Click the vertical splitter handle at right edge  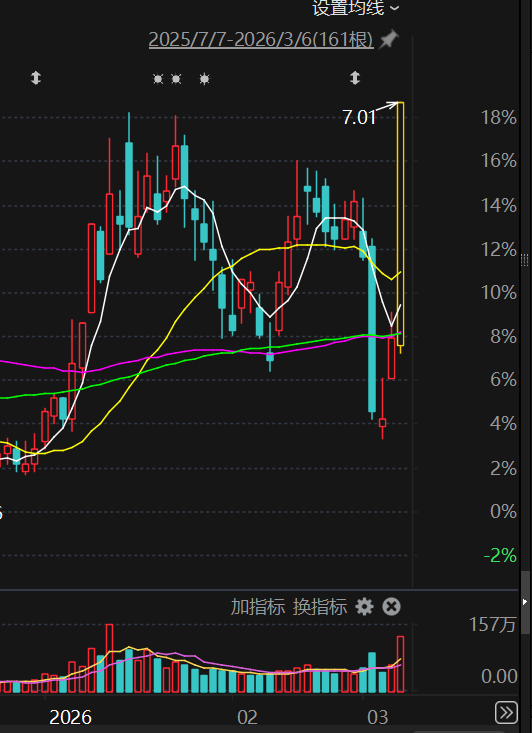point(525,260)
